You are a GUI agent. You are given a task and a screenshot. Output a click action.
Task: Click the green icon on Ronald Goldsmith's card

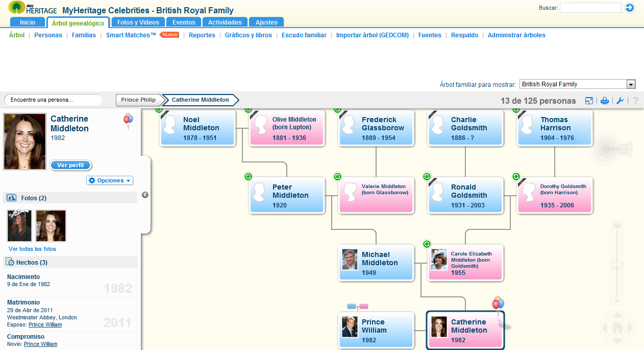(x=427, y=177)
